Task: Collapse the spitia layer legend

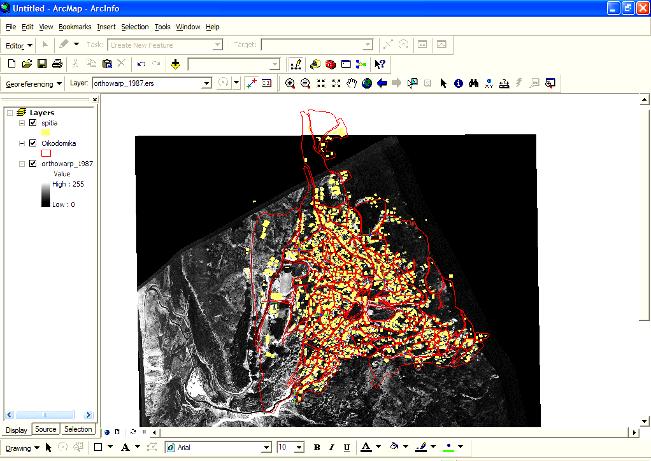Action: pos(22,123)
